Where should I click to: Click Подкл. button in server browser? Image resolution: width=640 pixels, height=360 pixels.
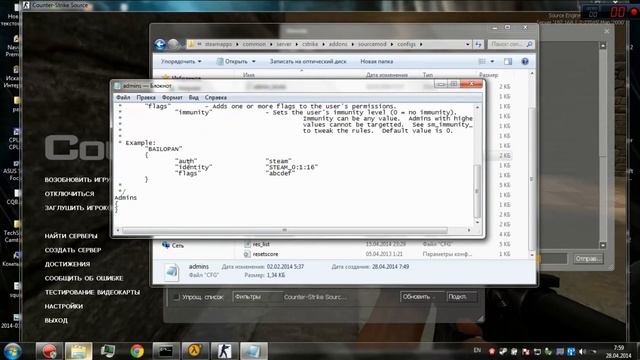coord(462,297)
